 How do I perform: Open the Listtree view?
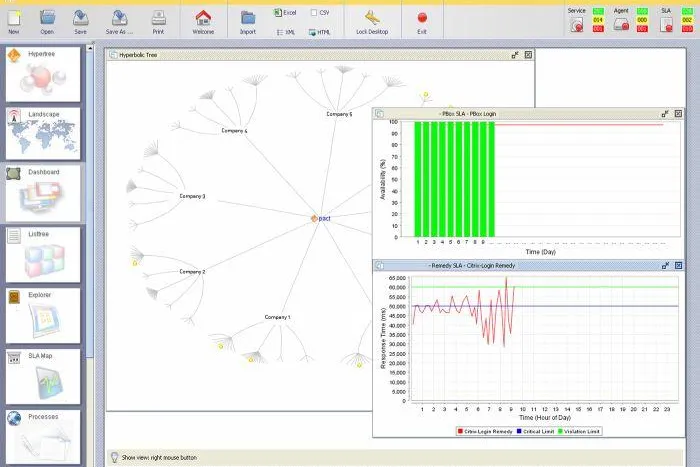click(x=43, y=254)
